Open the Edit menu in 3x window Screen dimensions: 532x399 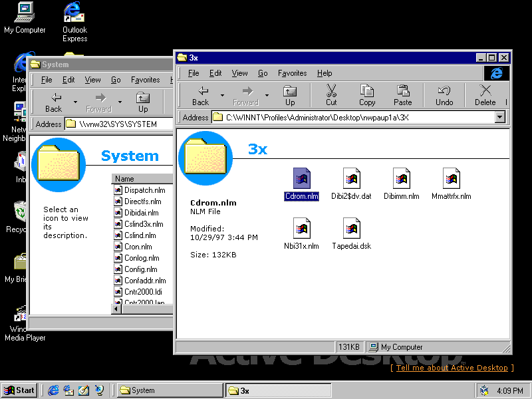tap(215, 73)
